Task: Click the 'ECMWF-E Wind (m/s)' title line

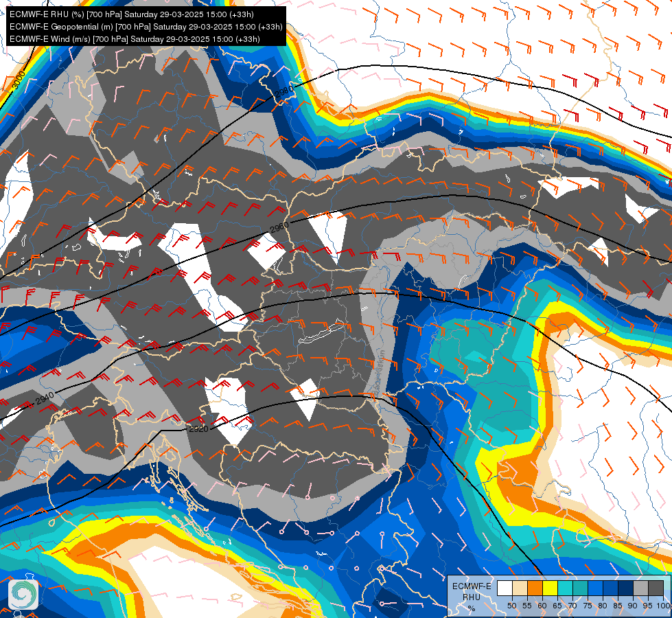Action: coord(135,39)
